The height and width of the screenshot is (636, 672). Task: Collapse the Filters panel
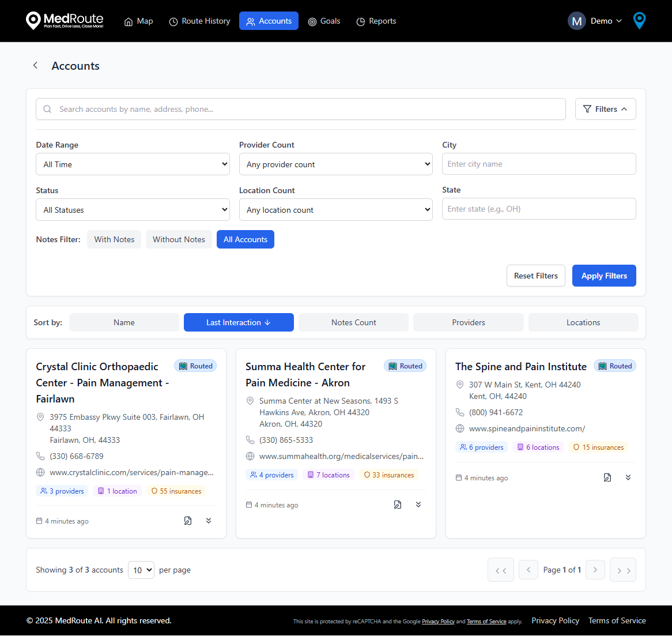[605, 109]
